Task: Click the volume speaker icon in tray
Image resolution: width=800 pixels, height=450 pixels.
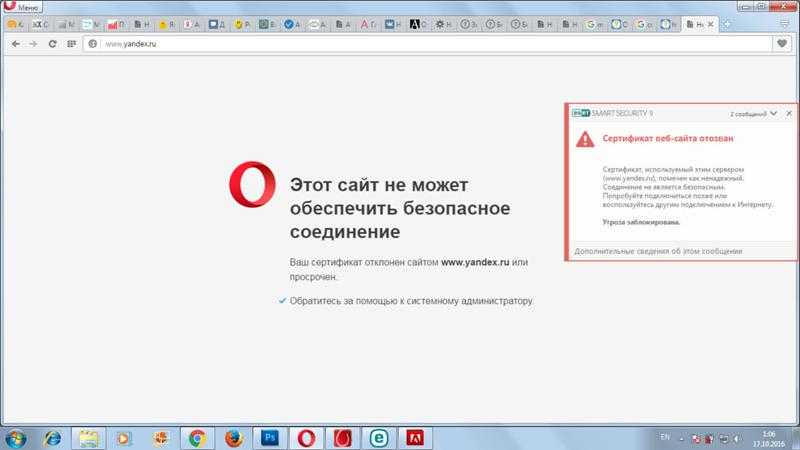Action: (x=737, y=438)
